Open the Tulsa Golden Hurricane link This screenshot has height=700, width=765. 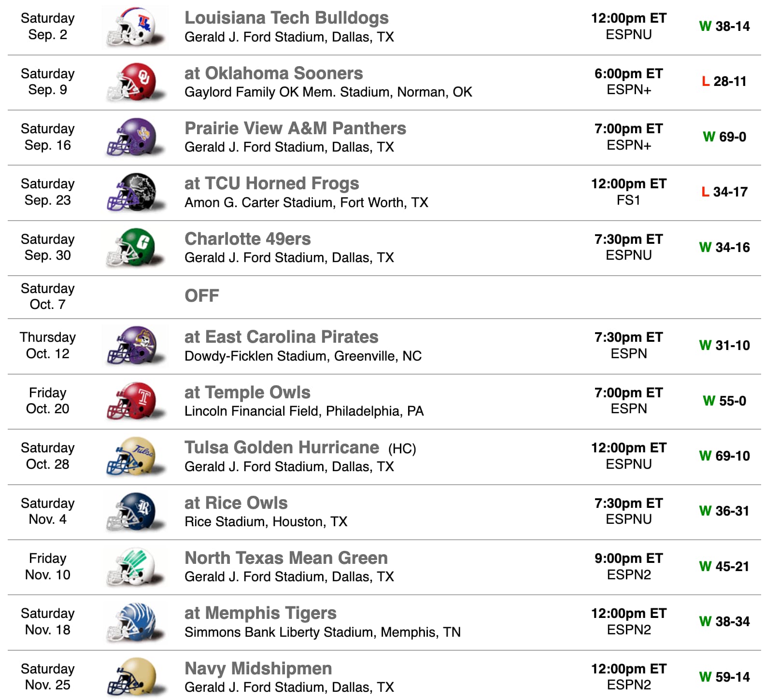pyautogui.click(x=282, y=448)
